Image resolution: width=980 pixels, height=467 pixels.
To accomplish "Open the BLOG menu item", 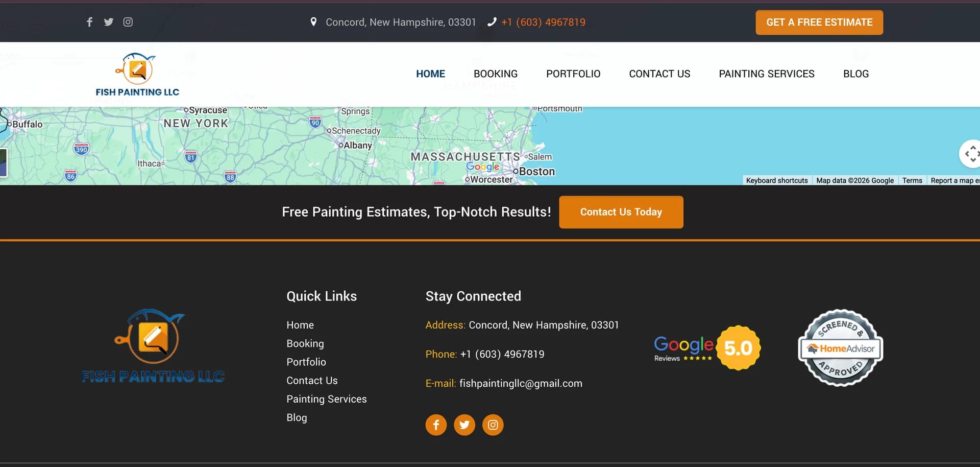I will (x=856, y=74).
